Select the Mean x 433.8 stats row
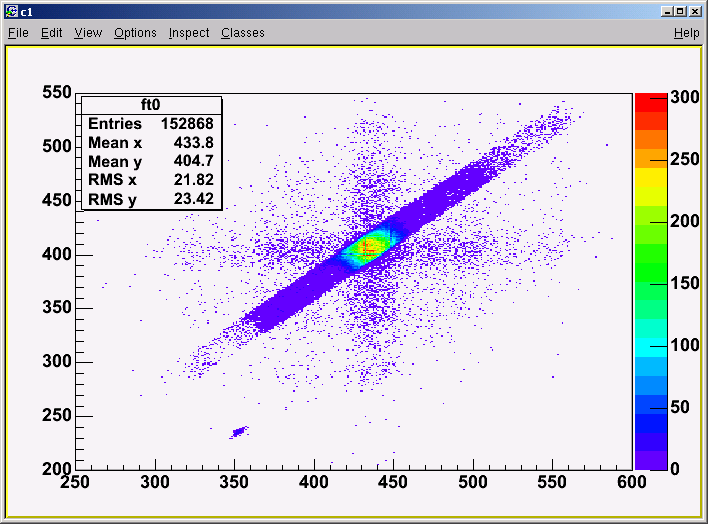The image size is (708, 524). pyautogui.click(x=151, y=143)
